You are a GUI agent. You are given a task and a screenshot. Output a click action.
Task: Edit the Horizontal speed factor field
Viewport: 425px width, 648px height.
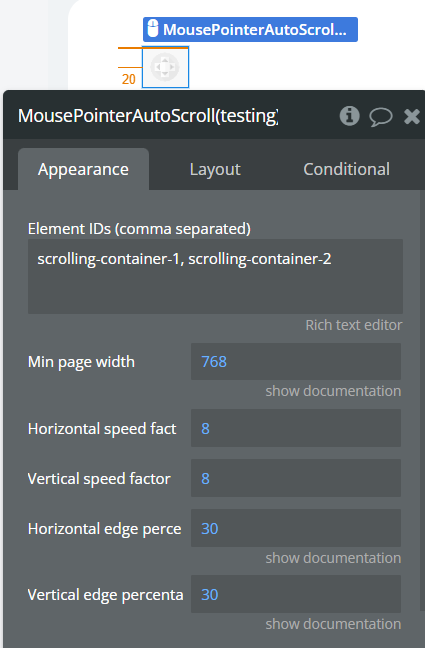(x=296, y=428)
